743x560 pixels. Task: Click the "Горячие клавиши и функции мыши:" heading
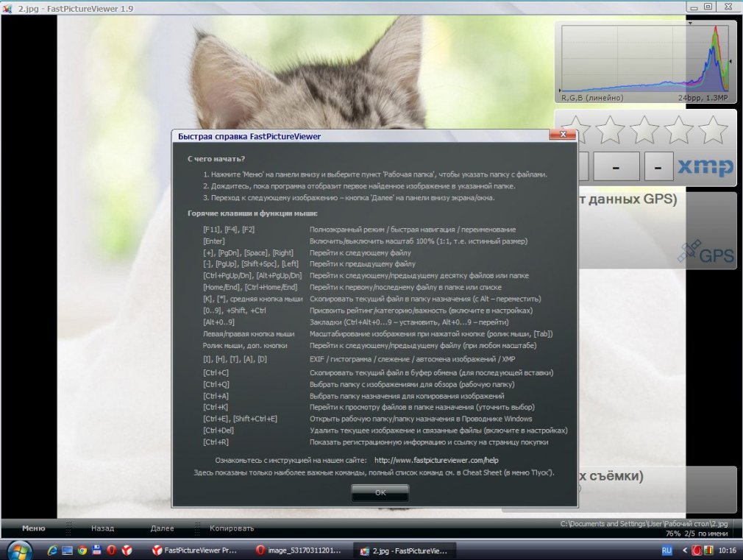point(252,213)
